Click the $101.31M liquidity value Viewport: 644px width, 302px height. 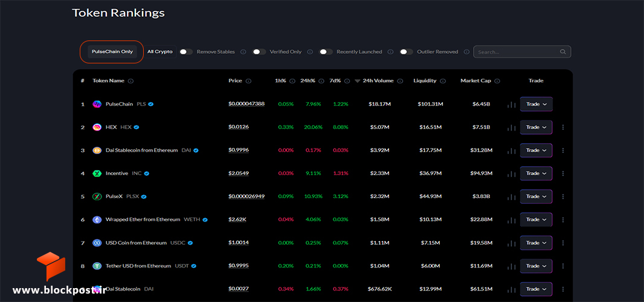coord(430,104)
